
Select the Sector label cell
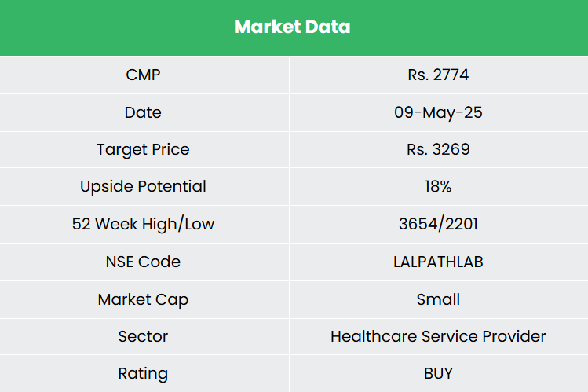(x=143, y=336)
